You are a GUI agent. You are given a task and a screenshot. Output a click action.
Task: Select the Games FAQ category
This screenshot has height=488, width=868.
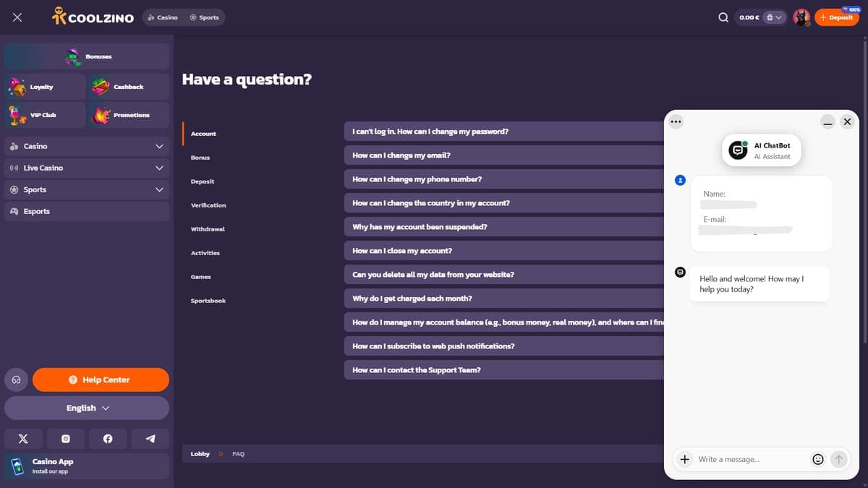(x=201, y=277)
